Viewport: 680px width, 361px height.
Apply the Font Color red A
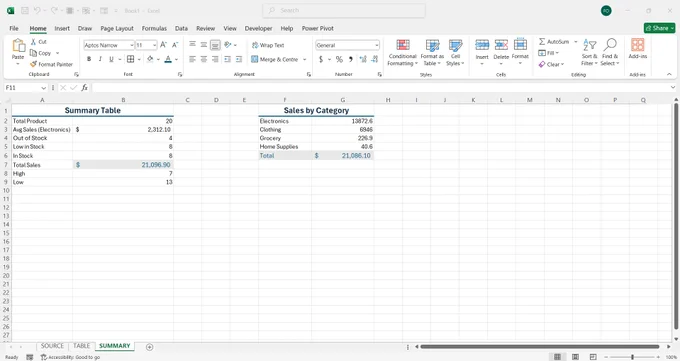(x=168, y=59)
